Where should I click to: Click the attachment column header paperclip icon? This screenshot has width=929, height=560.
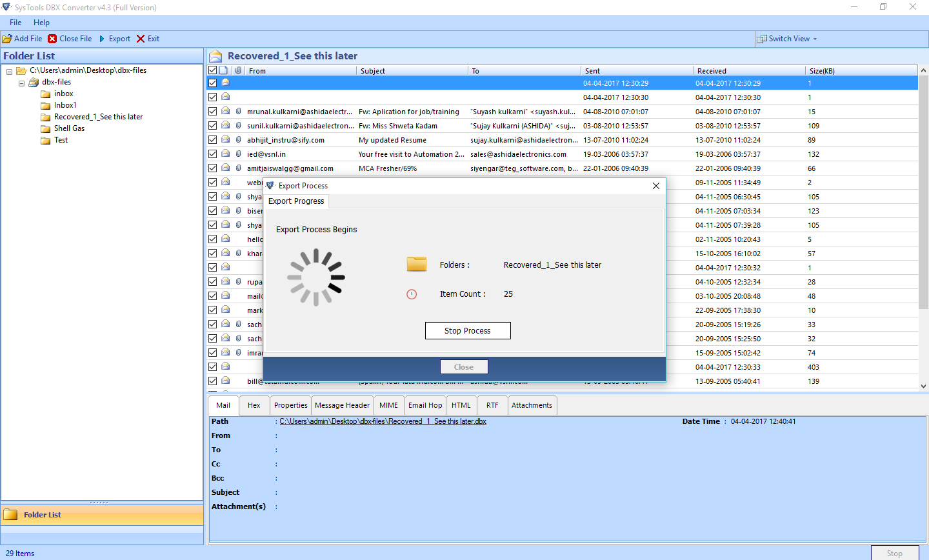(238, 70)
